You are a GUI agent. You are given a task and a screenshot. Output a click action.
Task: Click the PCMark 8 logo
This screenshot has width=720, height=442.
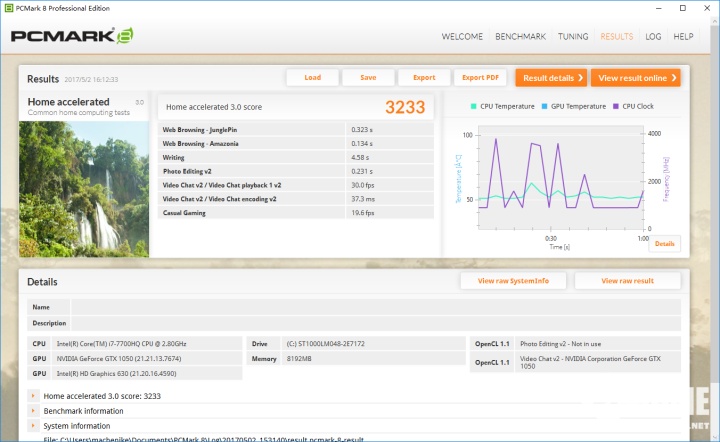(72, 36)
